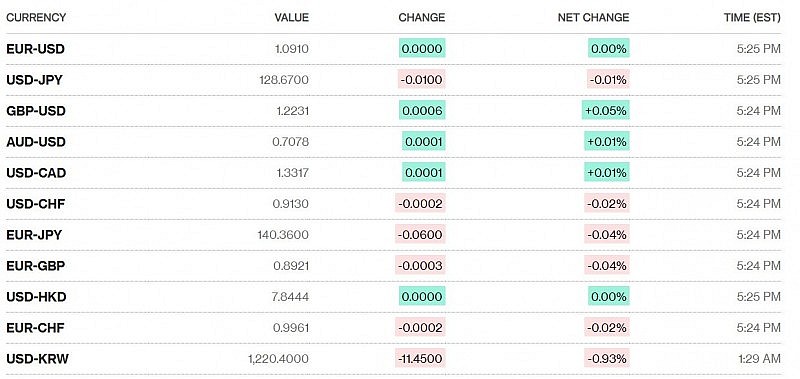Image resolution: width=800 pixels, height=379 pixels.
Task: Sort by the VALUE column header
Action: [291, 17]
